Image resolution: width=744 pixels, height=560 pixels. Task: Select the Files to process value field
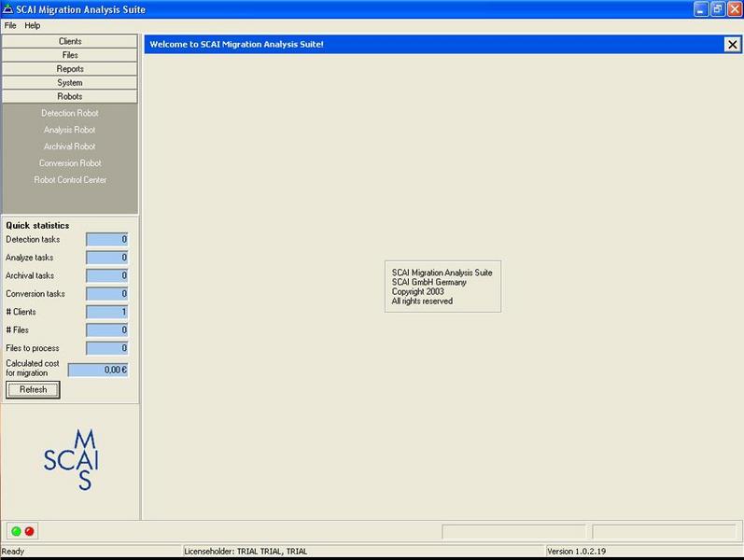pos(106,348)
